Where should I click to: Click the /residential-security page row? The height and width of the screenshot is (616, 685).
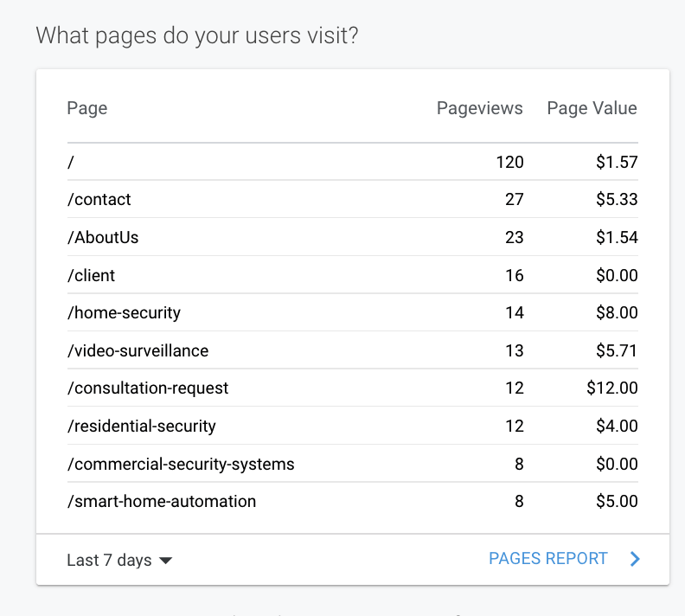[x=142, y=426]
